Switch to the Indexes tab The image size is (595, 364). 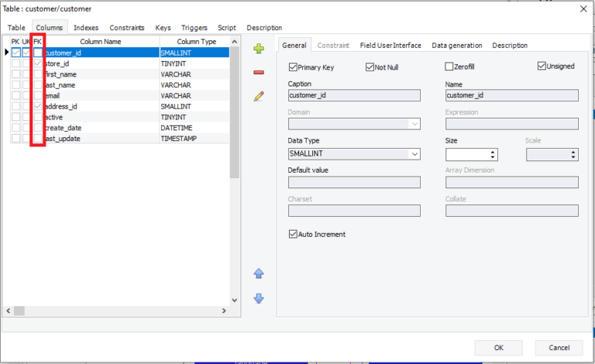(86, 28)
